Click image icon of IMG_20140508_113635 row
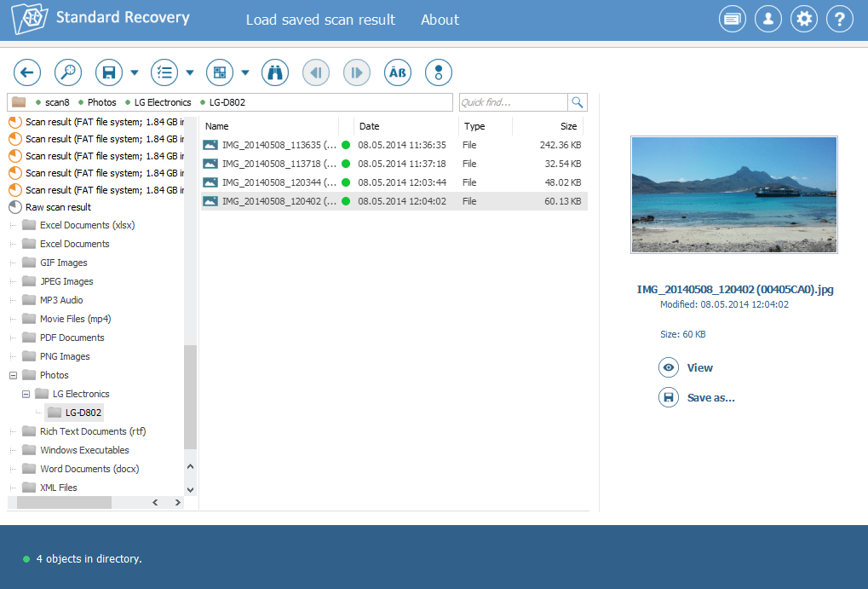The image size is (868, 589). [210, 145]
